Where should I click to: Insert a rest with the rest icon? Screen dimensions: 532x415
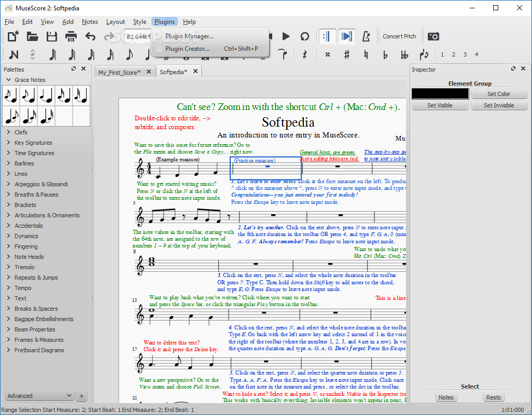305,54
